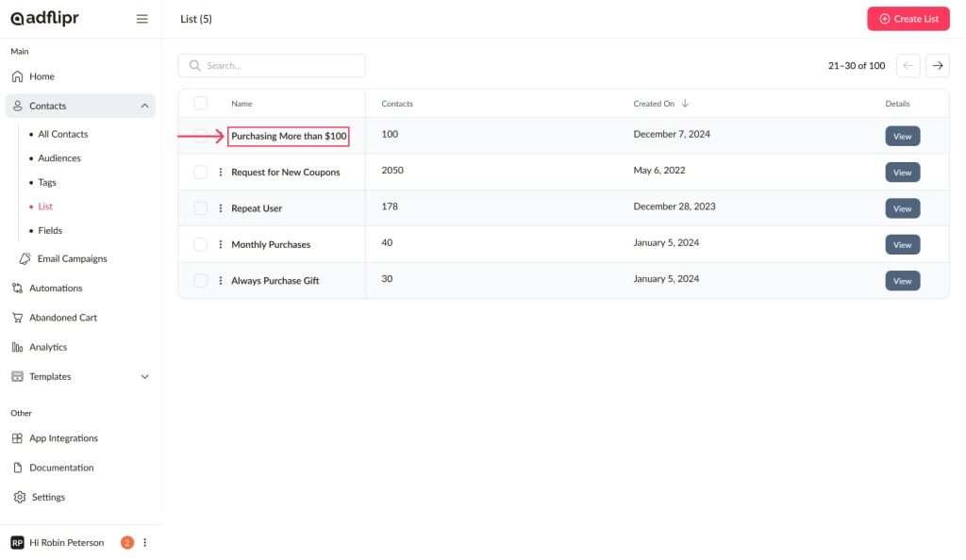Open App Integrations page
This screenshot has width=966, height=560.
63,438
